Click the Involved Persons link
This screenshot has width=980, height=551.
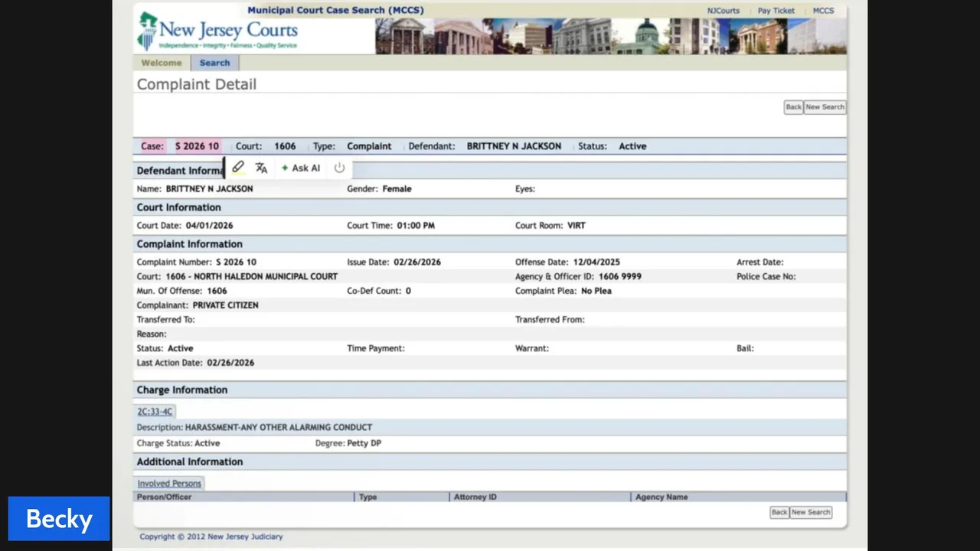(x=169, y=484)
